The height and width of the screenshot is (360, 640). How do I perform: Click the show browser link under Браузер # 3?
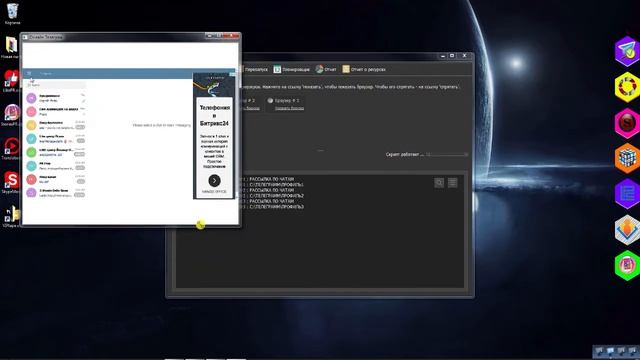[x=289, y=108]
